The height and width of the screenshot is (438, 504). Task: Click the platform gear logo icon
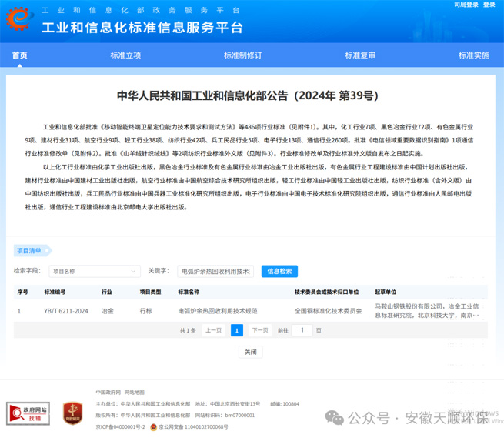point(19,18)
